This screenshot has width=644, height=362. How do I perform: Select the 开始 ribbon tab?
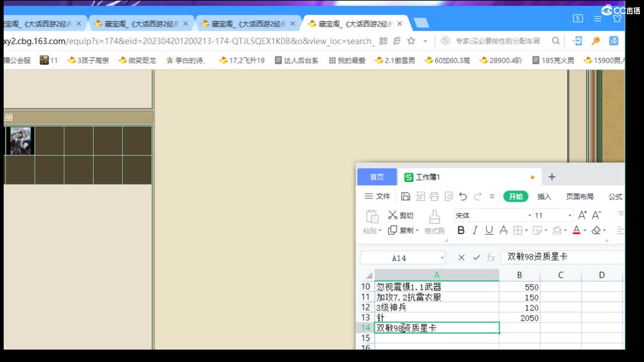516,197
